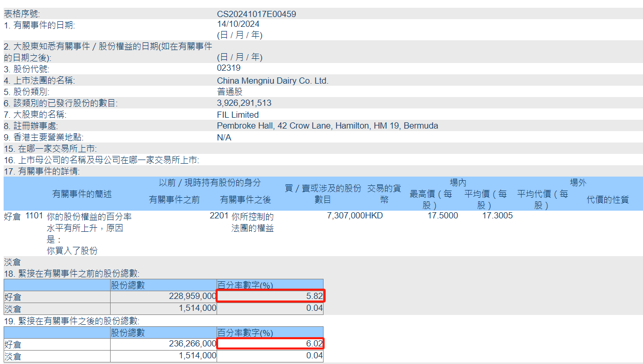Click the Pembroke Hall registered office address

pos(327,126)
